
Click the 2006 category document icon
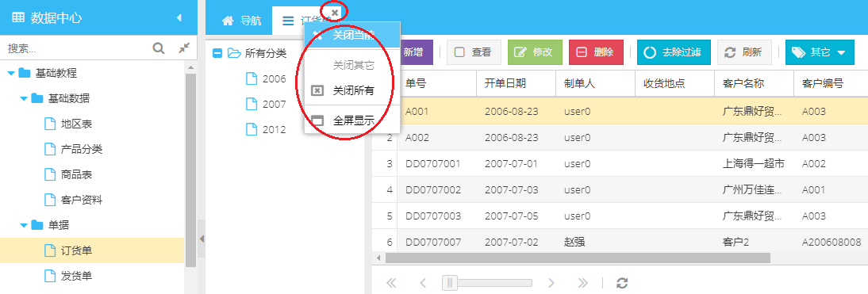pyautogui.click(x=252, y=79)
